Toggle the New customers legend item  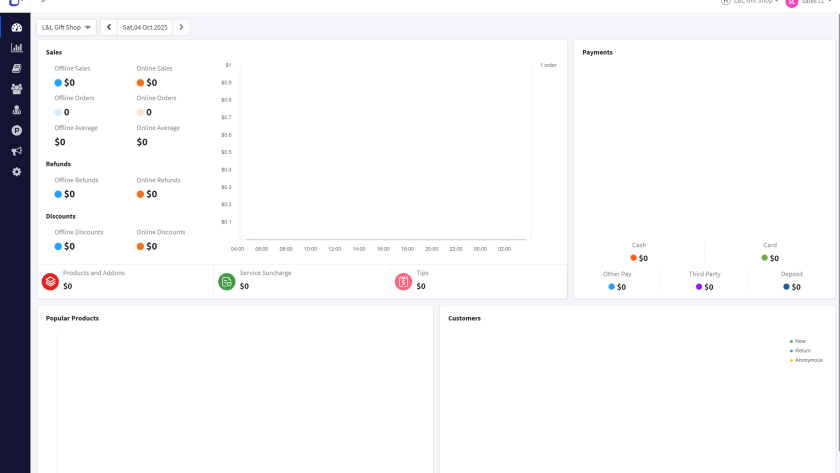pos(800,341)
